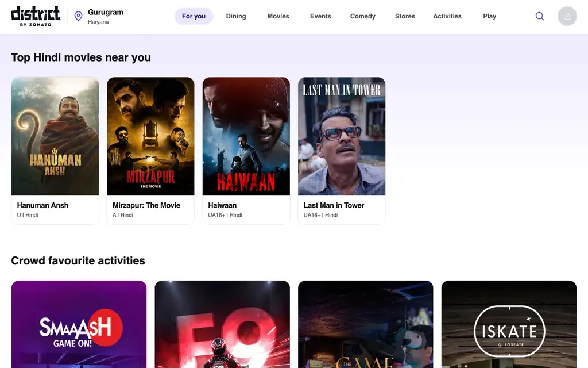Open the Hanuman Ansh movie poster

(x=55, y=136)
